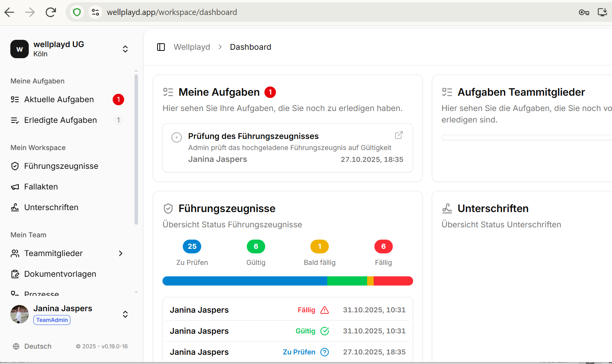Click Janina Jaspers profile photo
612x364 pixels.
pos(20,314)
